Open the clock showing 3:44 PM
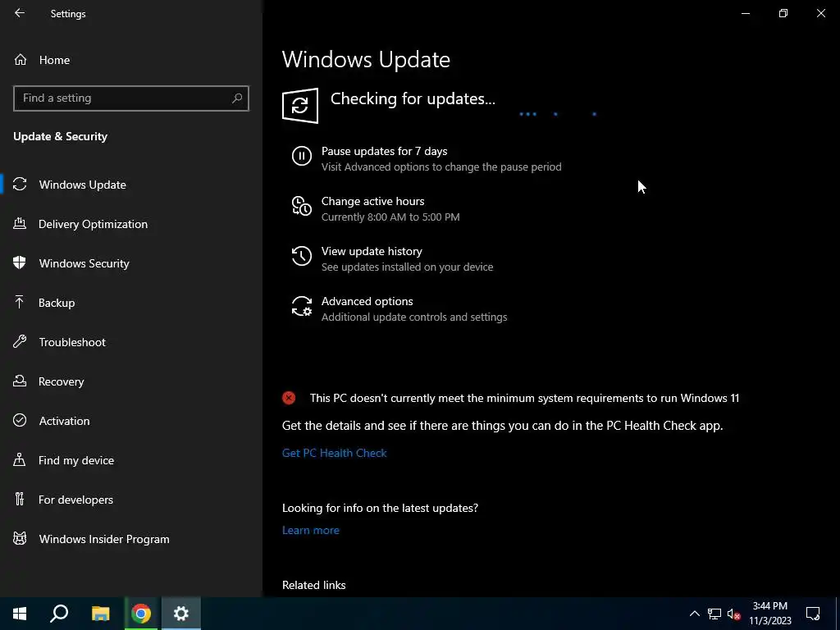 point(769,614)
